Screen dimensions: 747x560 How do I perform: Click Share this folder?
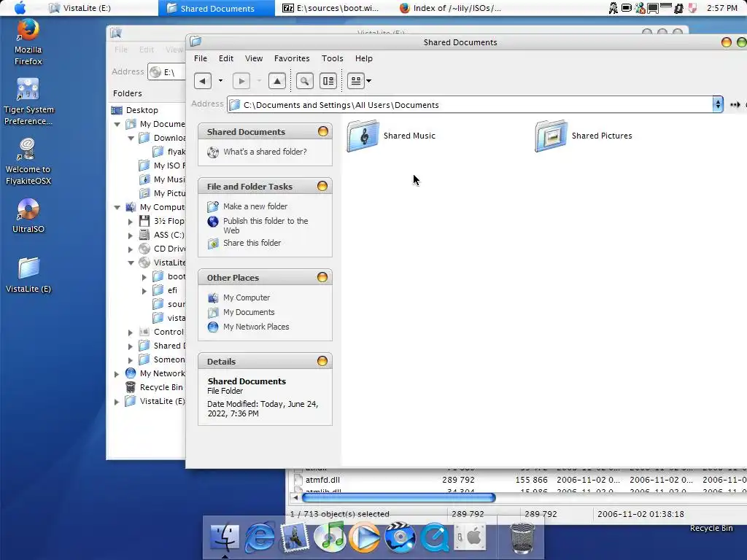pos(252,243)
